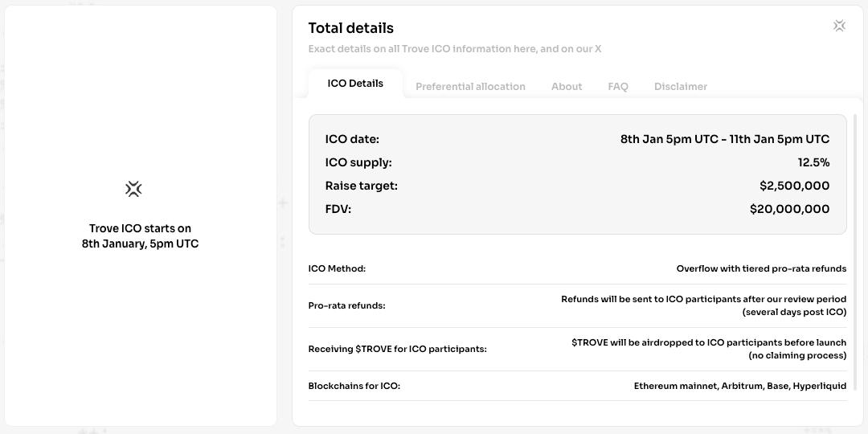Viewport: 868px width, 434px height.
Task: Open the About tab
Action: [567, 87]
